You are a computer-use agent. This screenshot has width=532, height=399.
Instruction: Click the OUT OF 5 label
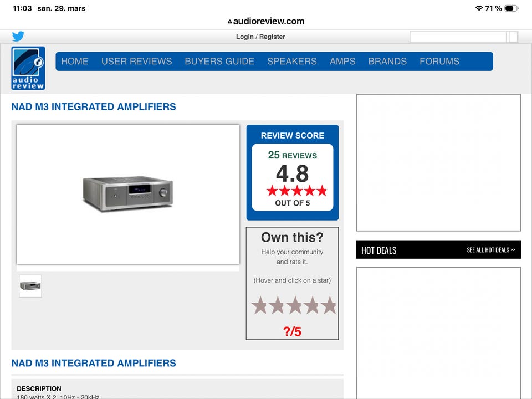(x=293, y=203)
